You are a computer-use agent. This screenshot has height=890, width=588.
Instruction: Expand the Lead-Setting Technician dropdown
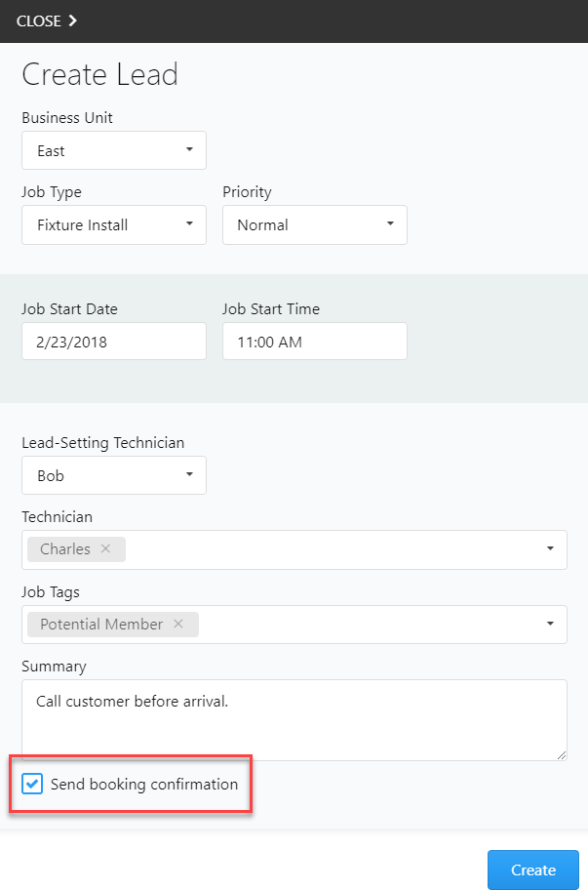114,475
